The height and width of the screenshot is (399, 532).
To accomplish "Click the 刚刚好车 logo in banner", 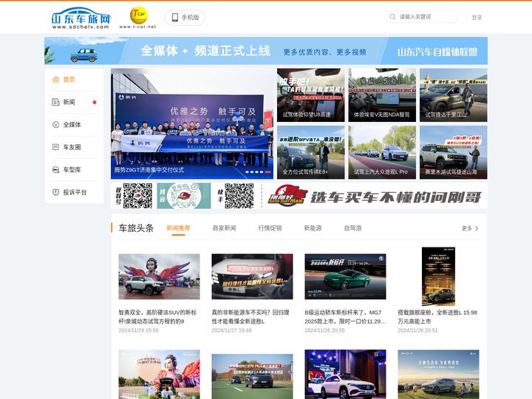I will point(287,196).
